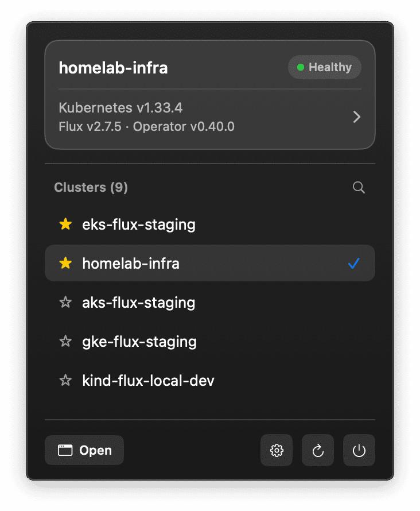Open settings using the gear icon
The width and height of the screenshot is (420, 511).
[x=276, y=450]
